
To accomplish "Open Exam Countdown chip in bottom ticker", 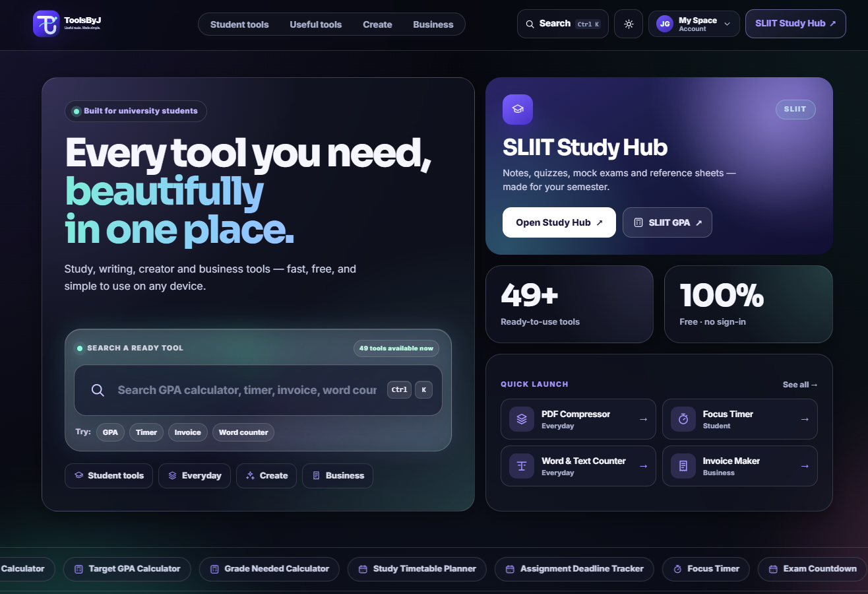I will click(x=812, y=569).
